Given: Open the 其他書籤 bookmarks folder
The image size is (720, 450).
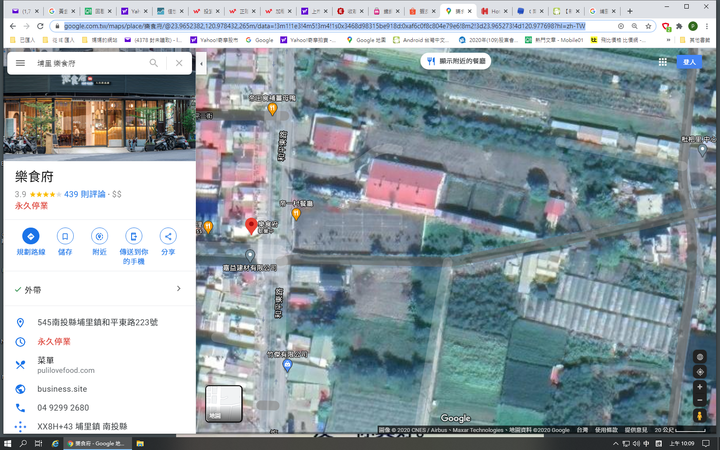Looking at the screenshot, I should (696, 40).
